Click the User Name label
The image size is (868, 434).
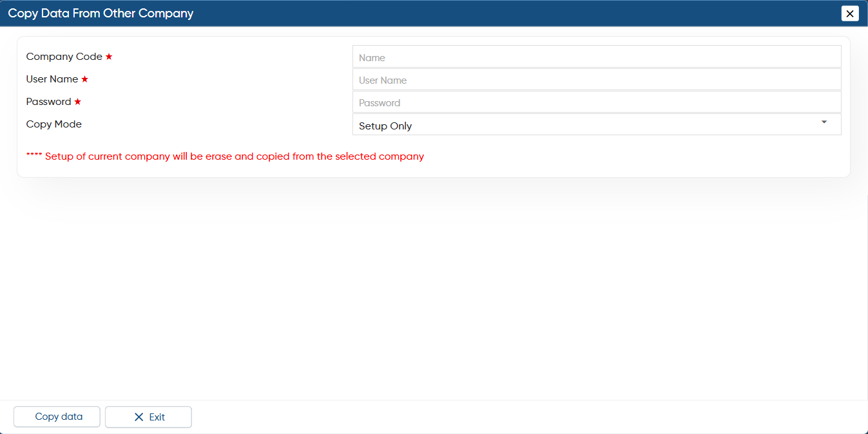[x=52, y=79]
